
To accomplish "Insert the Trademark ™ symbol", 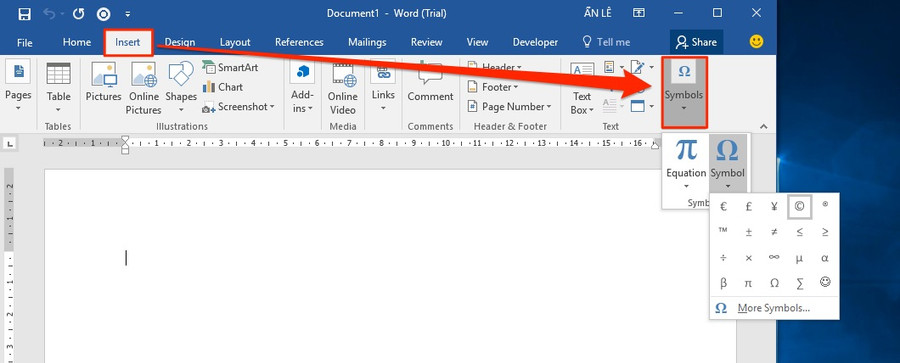I will coord(723,231).
